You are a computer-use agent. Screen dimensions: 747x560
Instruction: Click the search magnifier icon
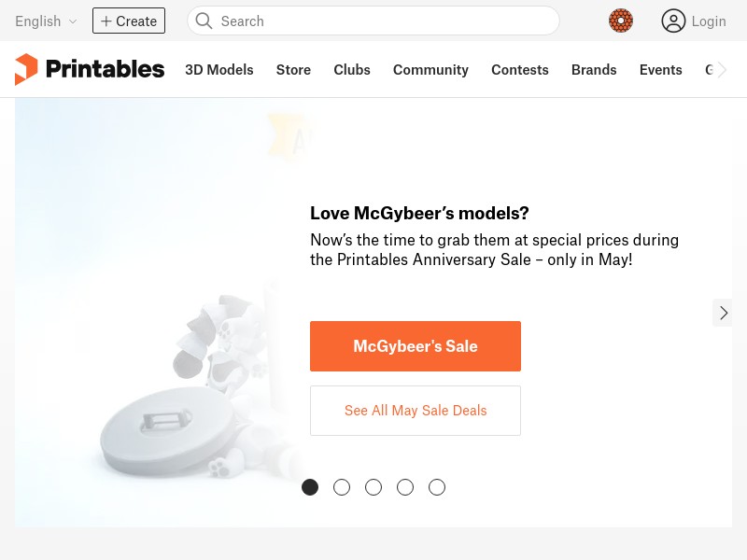point(204,21)
